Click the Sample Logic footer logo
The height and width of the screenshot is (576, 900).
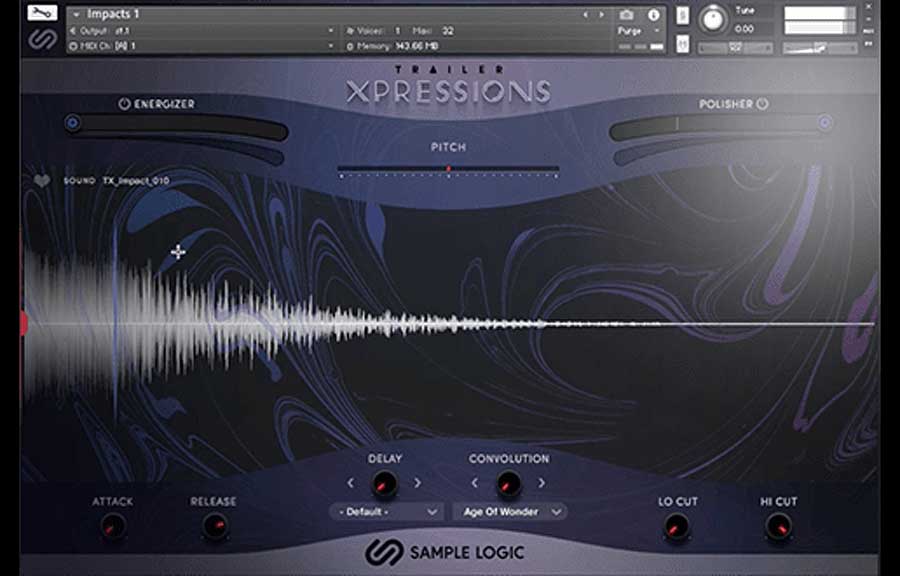coord(445,552)
